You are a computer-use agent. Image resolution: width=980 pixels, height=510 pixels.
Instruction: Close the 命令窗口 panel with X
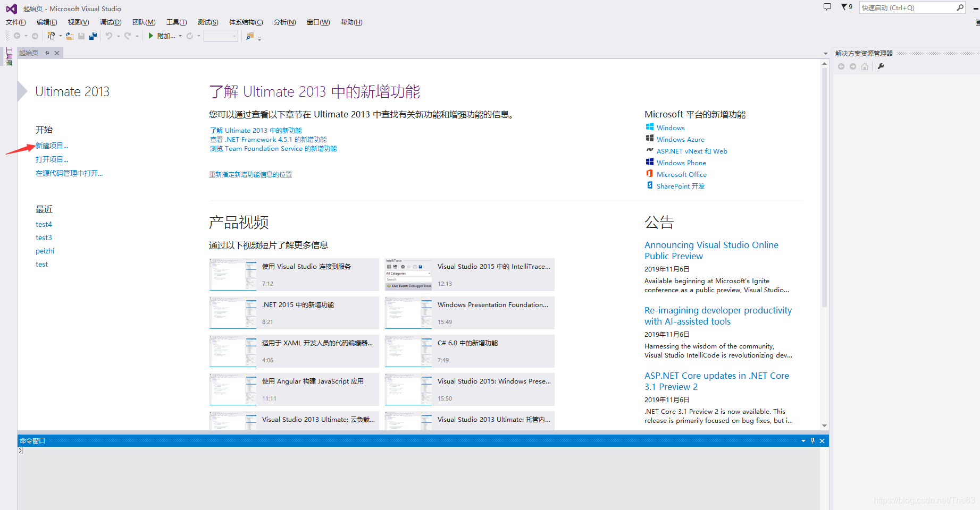(x=822, y=441)
